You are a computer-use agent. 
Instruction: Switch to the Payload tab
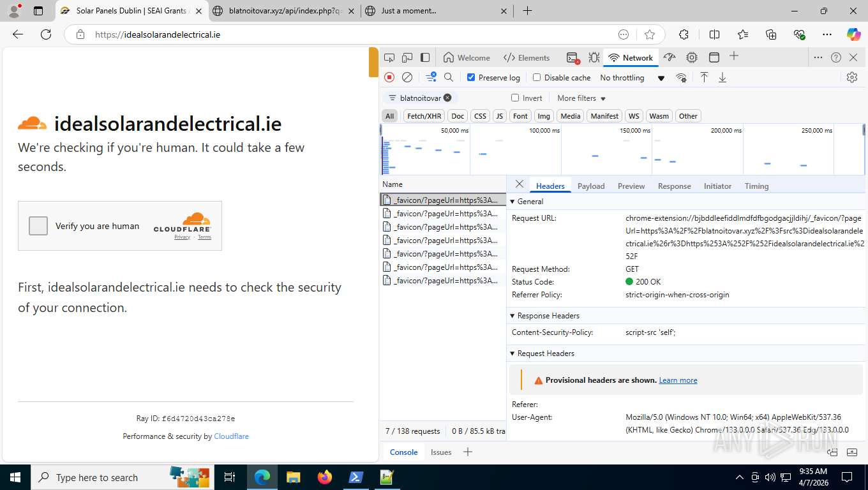coord(591,186)
